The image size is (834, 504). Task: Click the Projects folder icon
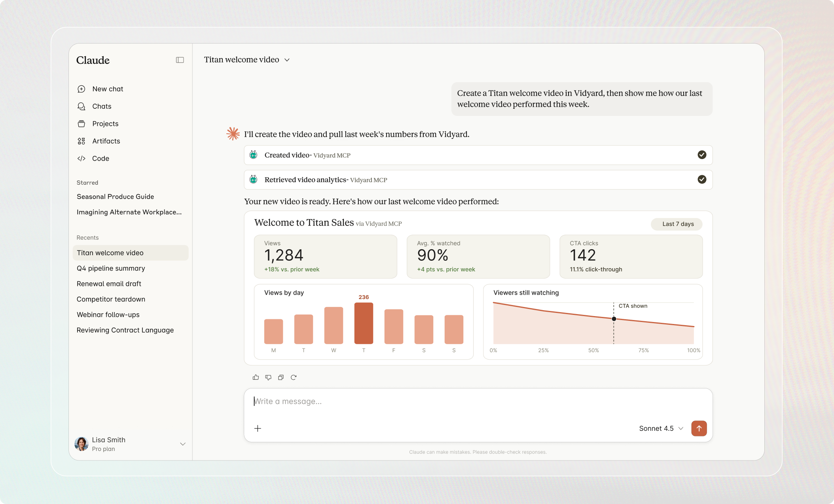click(82, 124)
